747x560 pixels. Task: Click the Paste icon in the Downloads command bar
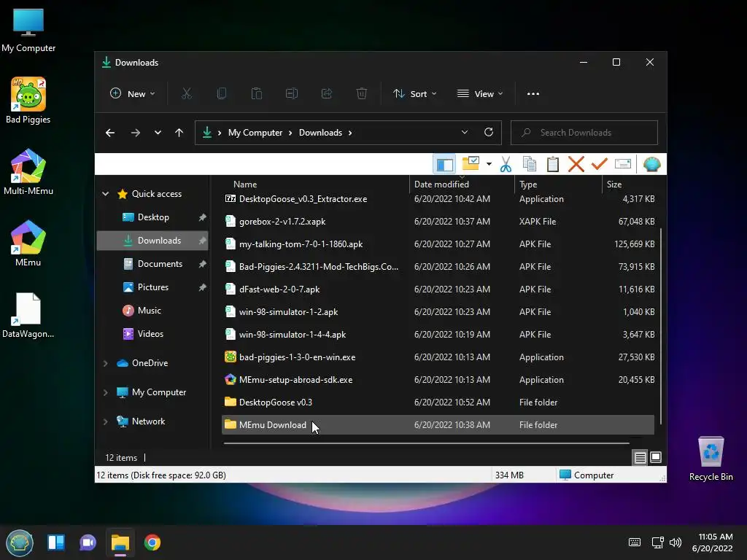coord(257,94)
